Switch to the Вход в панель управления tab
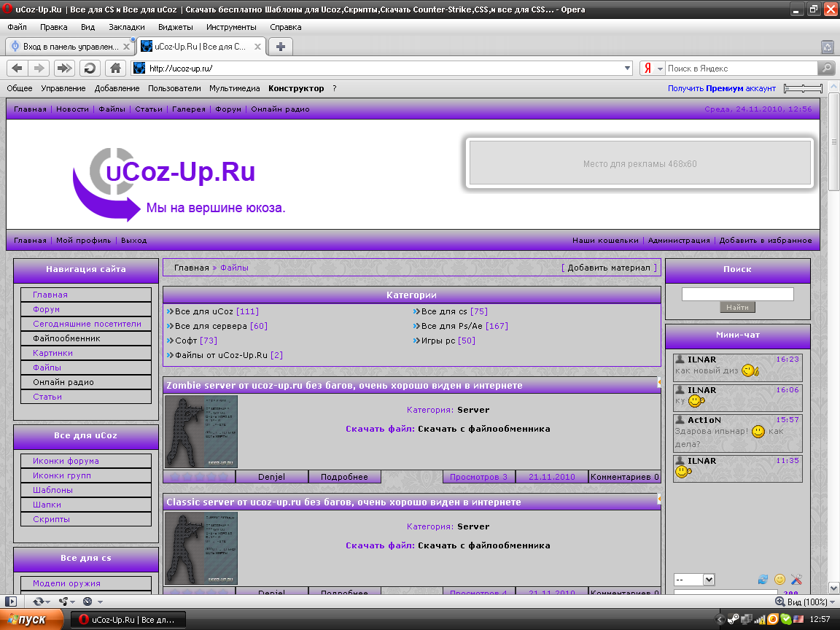Viewport: 840px width, 630px height. click(x=69, y=46)
